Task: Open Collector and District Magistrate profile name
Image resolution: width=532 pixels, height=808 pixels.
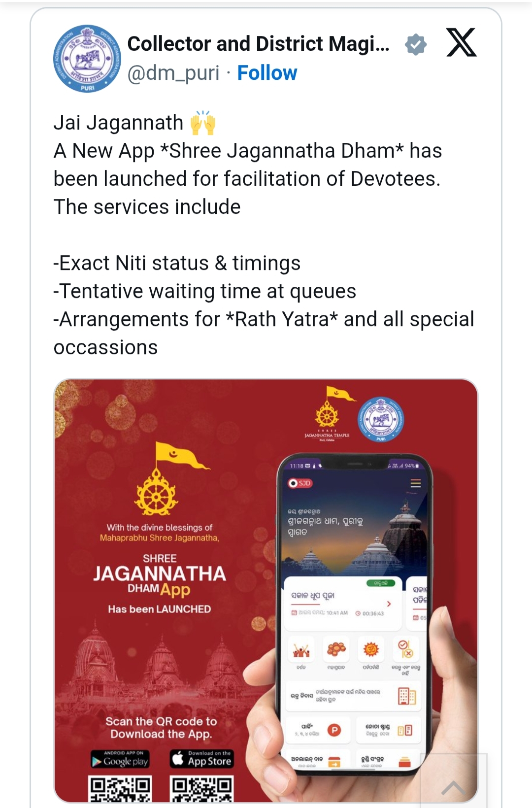Action: click(259, 44)
